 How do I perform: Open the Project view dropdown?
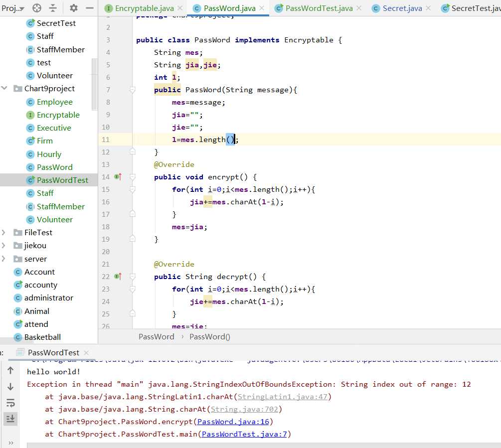(13, 8)
